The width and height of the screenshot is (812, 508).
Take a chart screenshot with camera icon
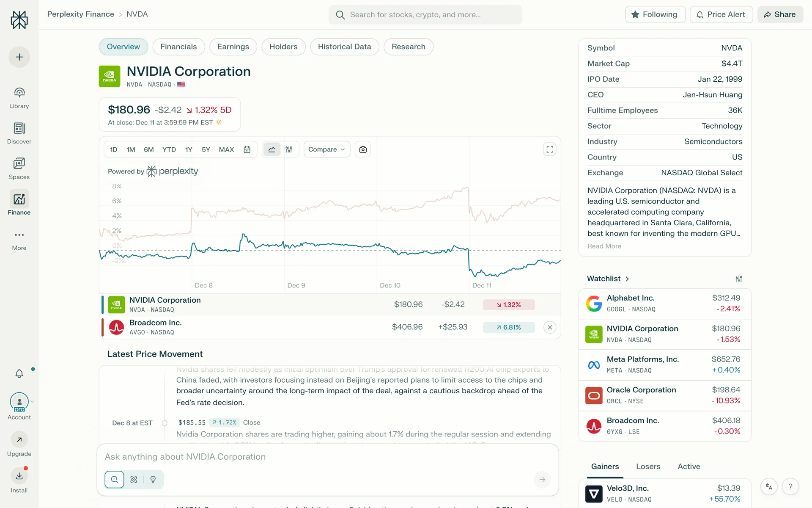pyautogui.click(x=363, y=149)
